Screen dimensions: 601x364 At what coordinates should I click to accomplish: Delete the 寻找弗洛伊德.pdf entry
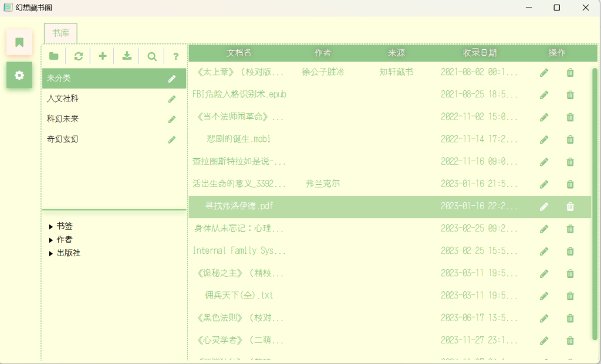point(570,206)
